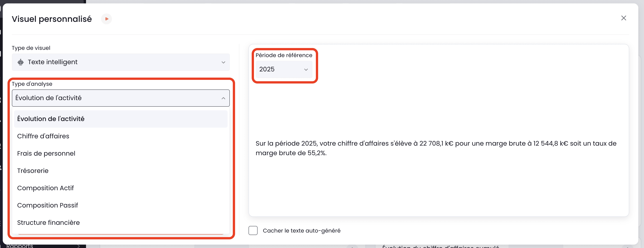Select Composition Actif option
This screenshot has width=644, height=248.
121,188
